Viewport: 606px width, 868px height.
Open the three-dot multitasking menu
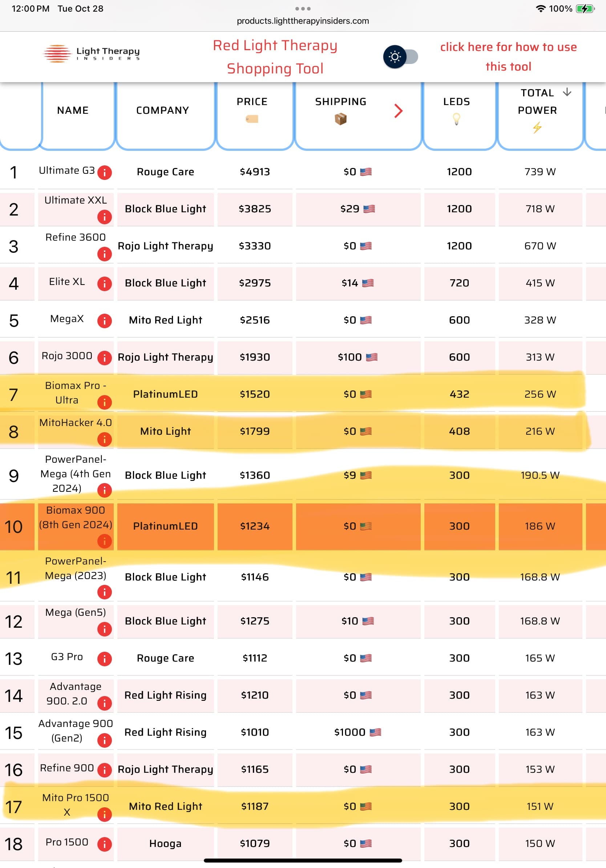click(303, 8)
